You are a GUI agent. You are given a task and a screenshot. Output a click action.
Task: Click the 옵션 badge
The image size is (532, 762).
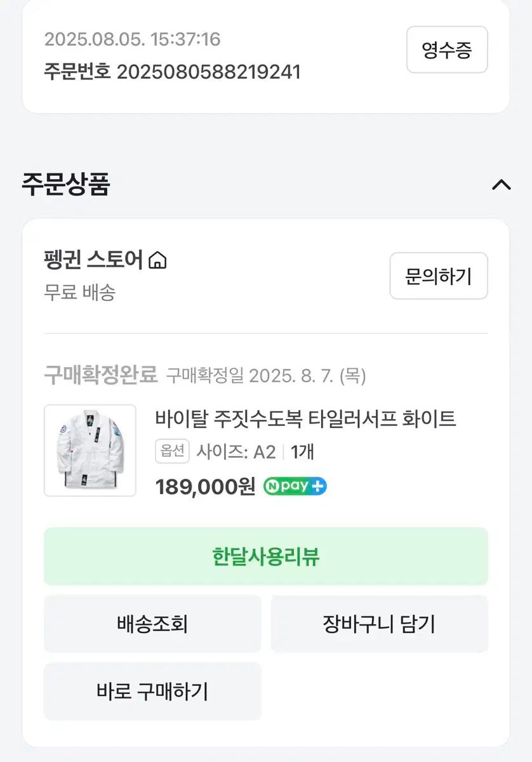pos(172,451)
